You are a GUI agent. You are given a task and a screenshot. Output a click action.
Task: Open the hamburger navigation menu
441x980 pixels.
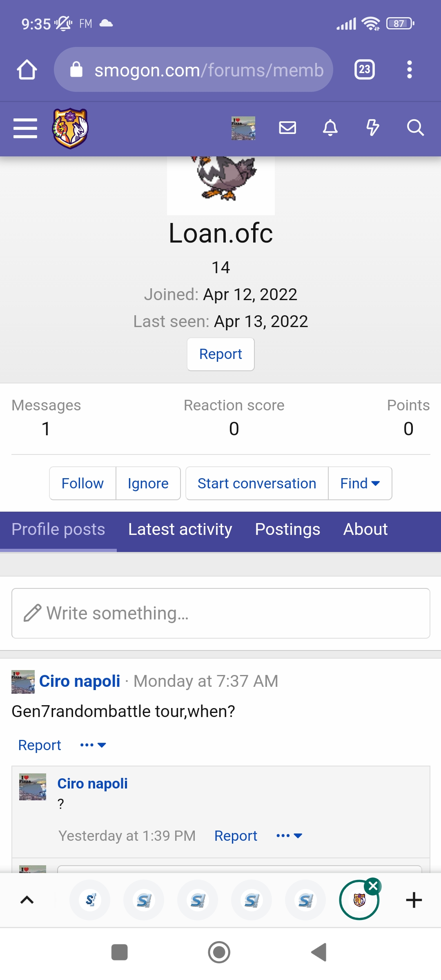coord(25,128)
